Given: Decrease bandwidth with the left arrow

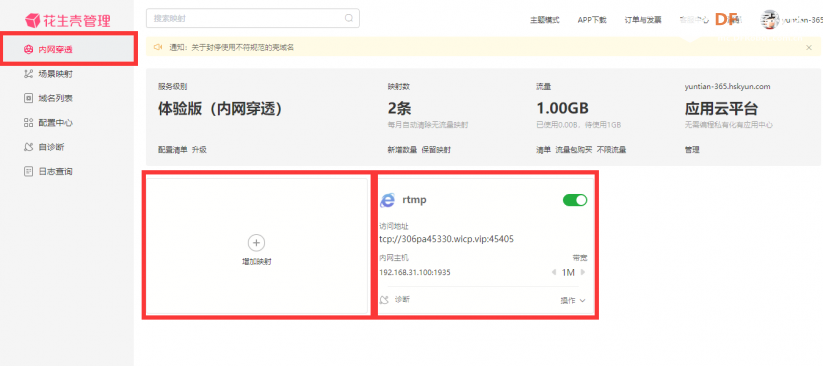Looking at the screenshot, I should coord(554,273).
